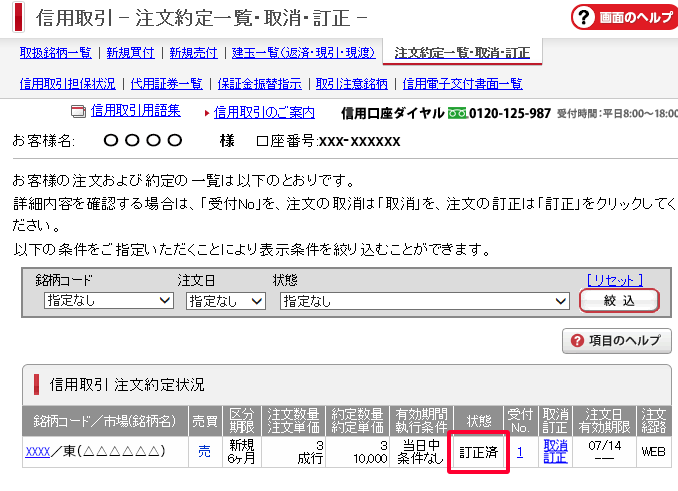The width and height of the screenshot is (678, 491).
Task: Expand the 注文日 dropdown
Action: [225, 300]
